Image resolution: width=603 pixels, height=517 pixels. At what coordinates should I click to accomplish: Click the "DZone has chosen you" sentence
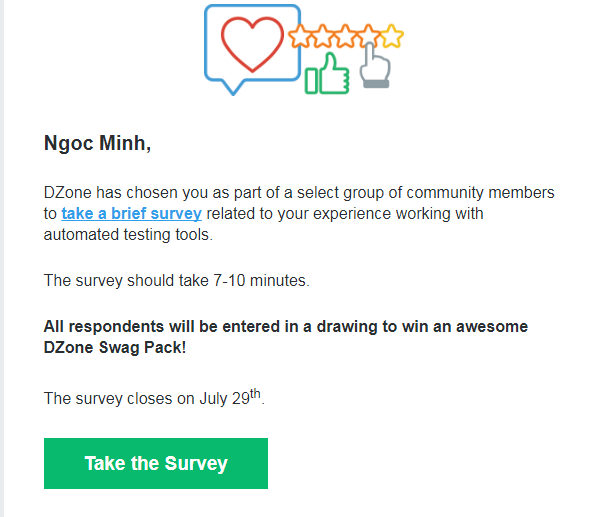coord(299,192)
